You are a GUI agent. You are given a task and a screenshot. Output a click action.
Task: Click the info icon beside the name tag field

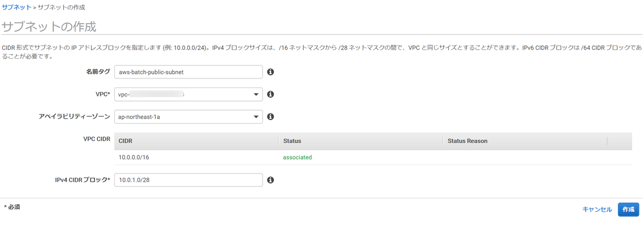(x=271, y=72)
